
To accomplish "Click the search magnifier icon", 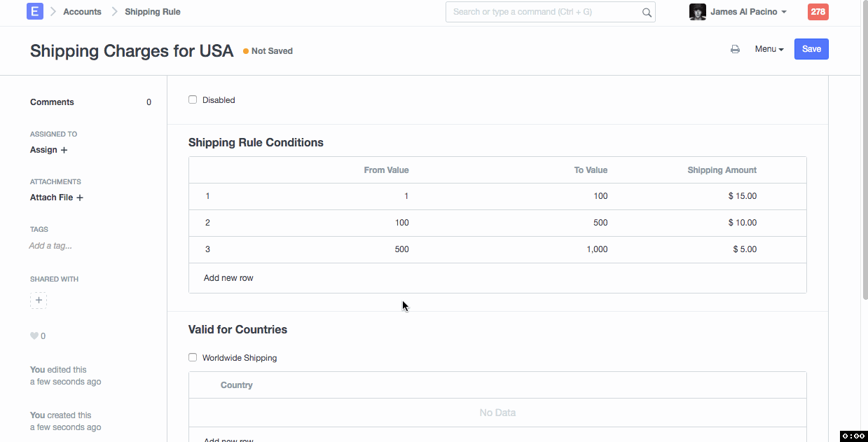I will (646, 12).
